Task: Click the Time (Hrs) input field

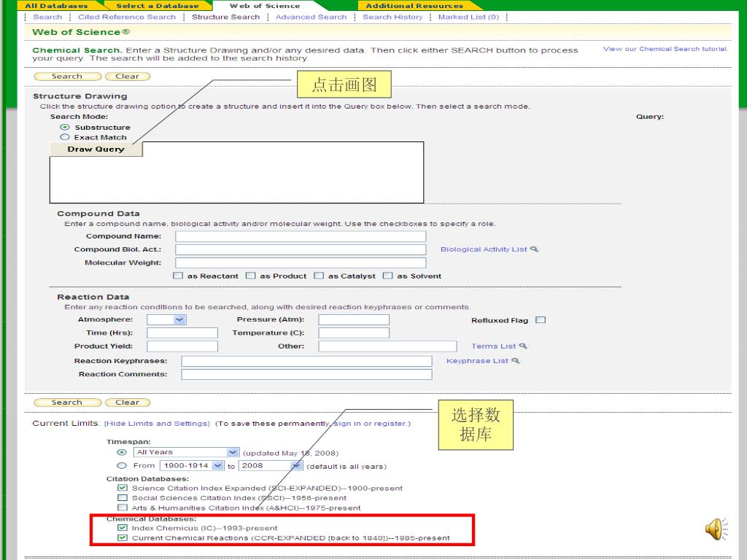Action: (x=182, y=332)
